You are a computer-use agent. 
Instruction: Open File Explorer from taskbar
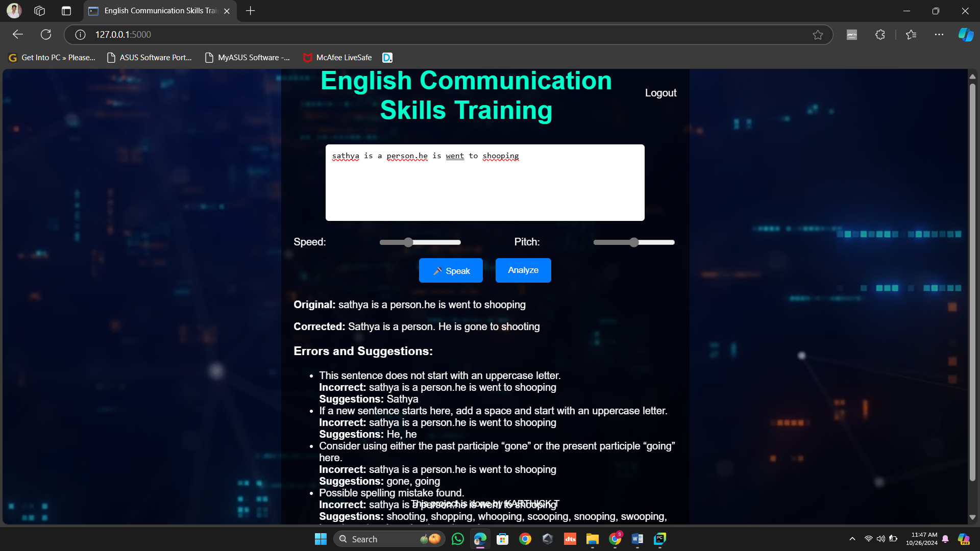coord(593,539)
